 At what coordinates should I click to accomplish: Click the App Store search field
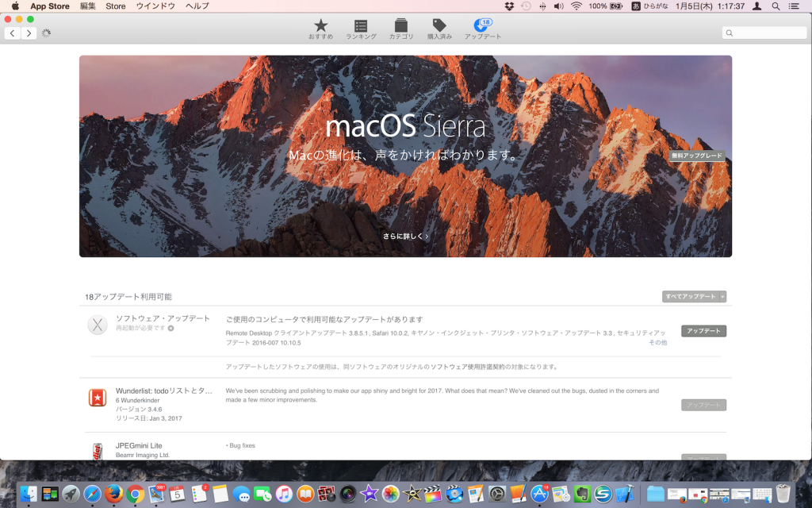point(764,33)
